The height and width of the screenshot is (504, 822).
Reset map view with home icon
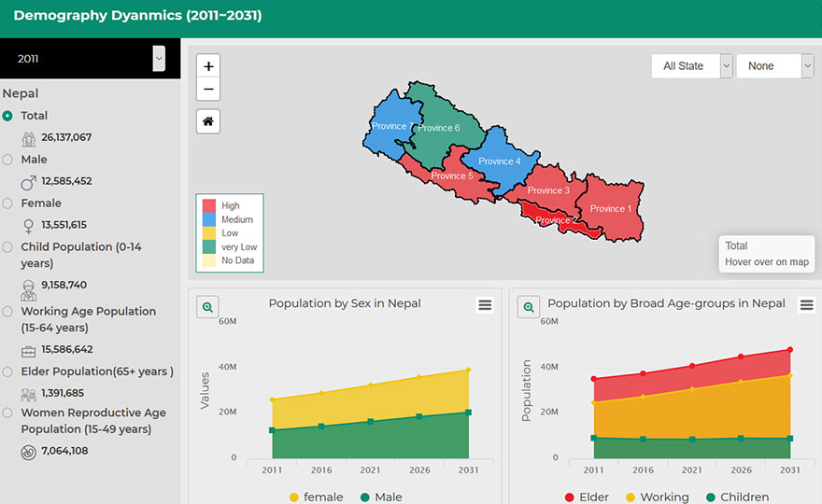(x=208, y=121)
